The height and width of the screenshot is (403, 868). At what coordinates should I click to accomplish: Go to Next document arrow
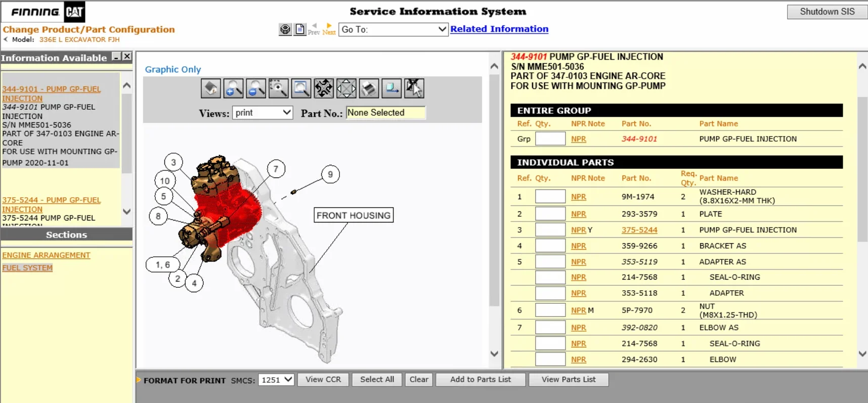(x=329, y=29)
